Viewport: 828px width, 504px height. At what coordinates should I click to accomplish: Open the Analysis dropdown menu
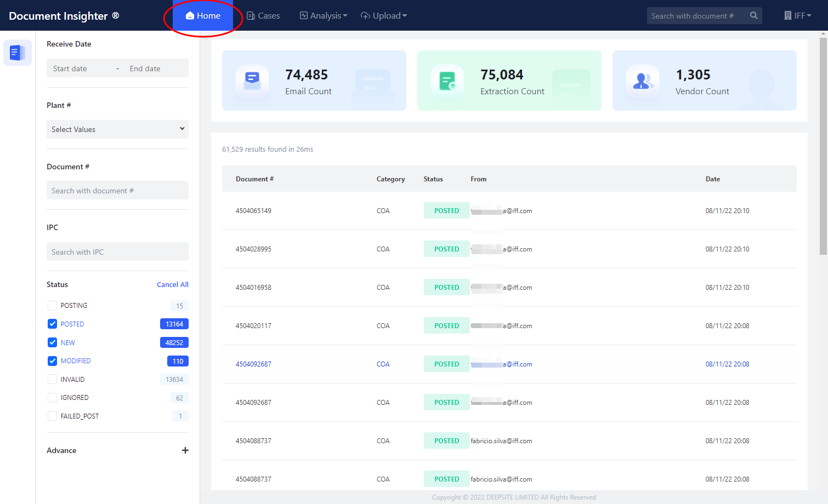pos(324,16)
